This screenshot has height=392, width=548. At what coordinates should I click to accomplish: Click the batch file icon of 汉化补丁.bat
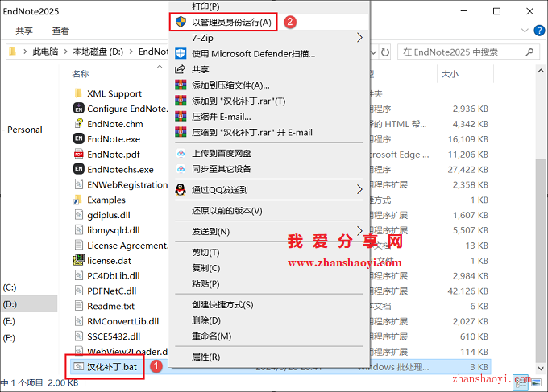pyautogui.click(x=79, y=366)
